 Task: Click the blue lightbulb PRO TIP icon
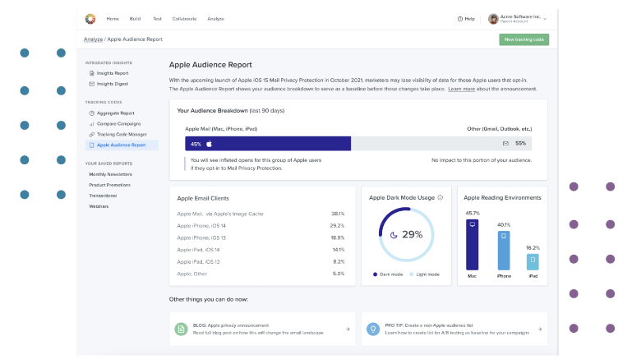coord(373,329)
